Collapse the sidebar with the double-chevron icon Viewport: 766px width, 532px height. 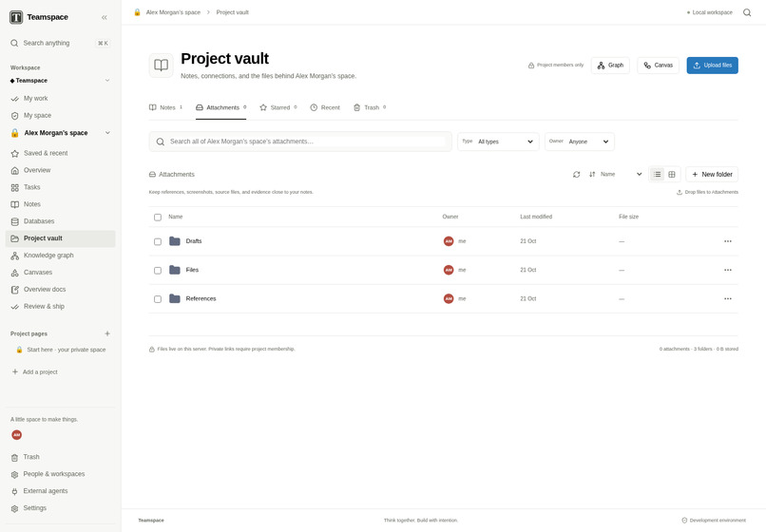[x=104, y=18]
